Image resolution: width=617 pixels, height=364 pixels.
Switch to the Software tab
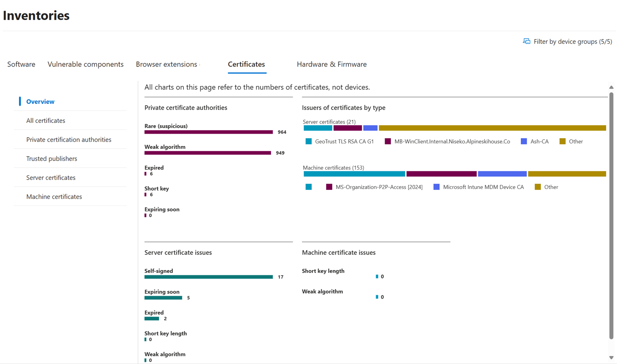pyautogui.click(x=21, y=64)
